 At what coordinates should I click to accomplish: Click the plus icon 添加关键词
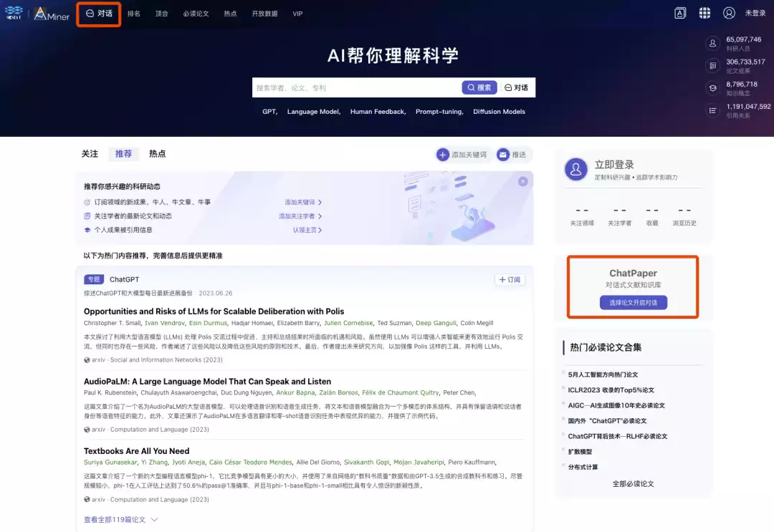[443, 155]
